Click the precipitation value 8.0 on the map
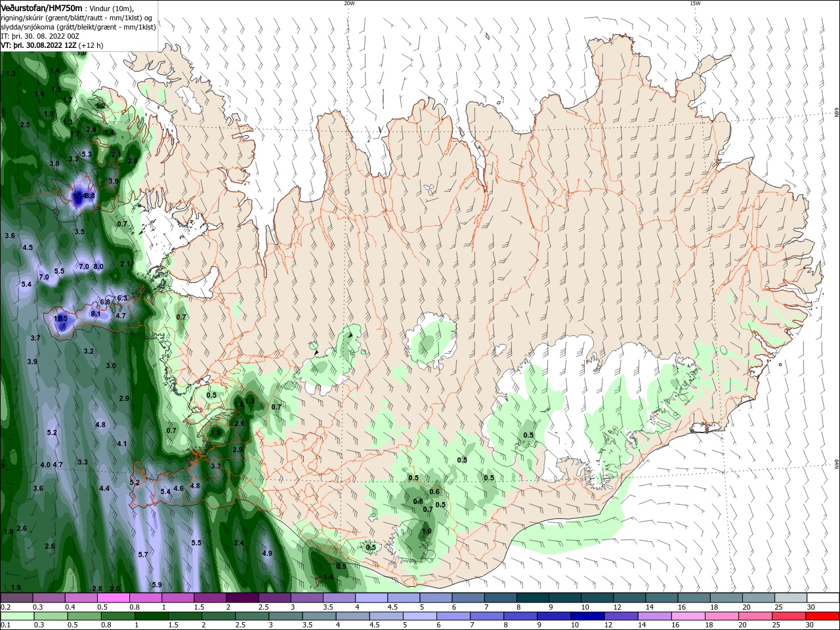840x630 pixels. pos(98,266)
